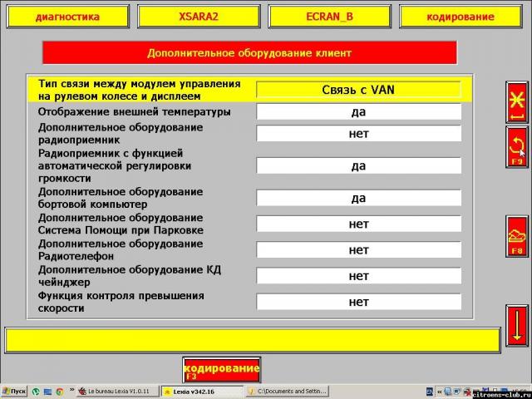Select label 'Функция контроля превышения скорости'

point(121,302)
